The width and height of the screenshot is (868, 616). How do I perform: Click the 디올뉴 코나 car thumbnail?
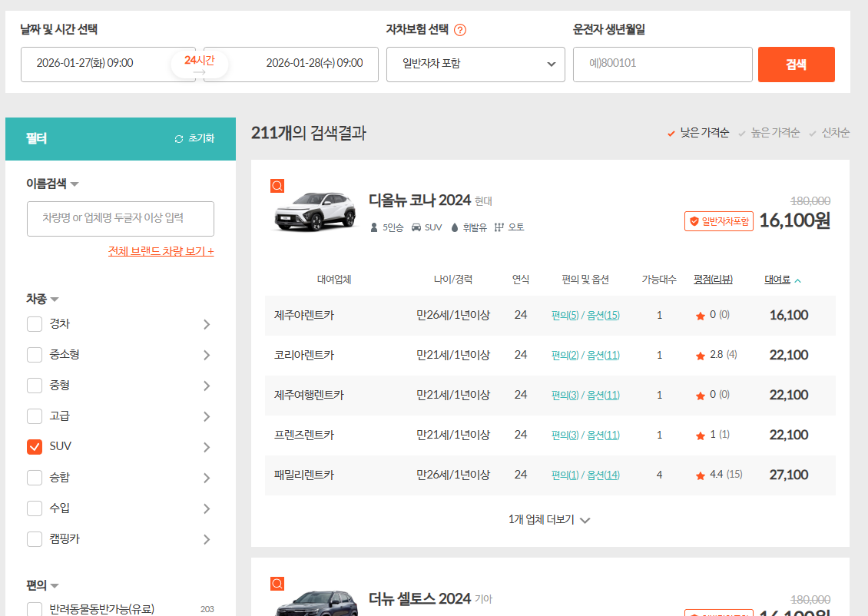point(316,211)
